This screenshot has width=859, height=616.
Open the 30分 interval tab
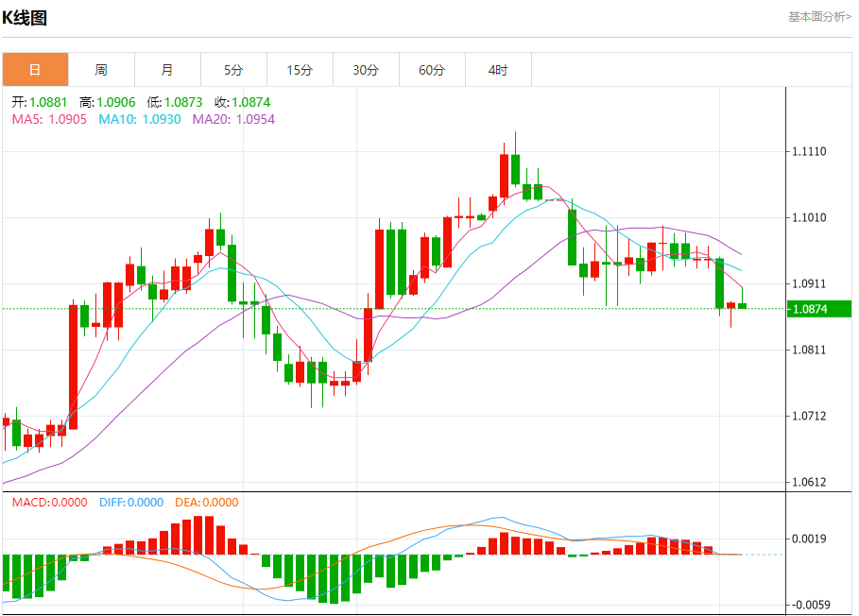(x=366, y=70)
